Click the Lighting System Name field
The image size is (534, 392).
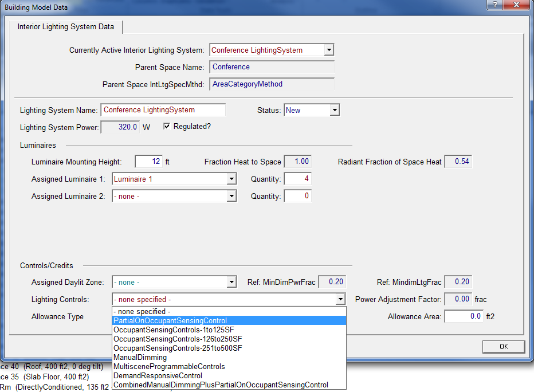[163, 110]
